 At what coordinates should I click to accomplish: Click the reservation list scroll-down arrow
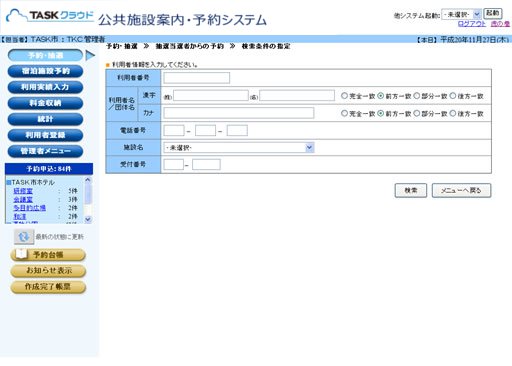pyautogui.click(x=88, y=219)
